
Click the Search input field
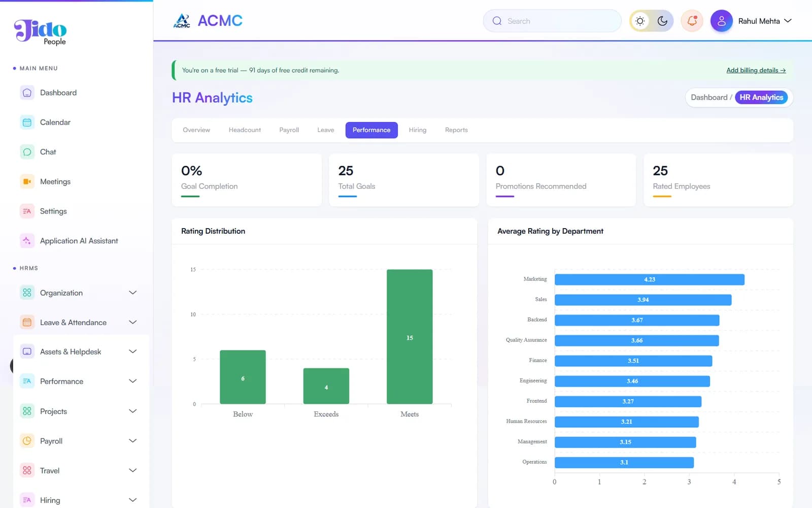[x=552, y=21]
